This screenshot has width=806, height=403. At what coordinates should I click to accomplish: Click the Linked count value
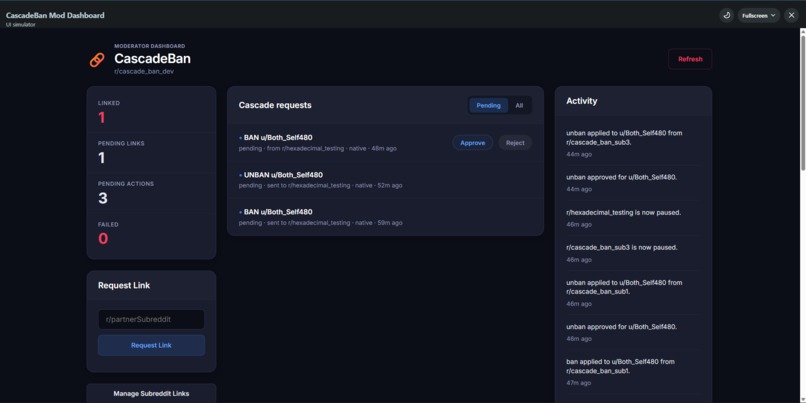pyautogui.click(x=102, y=118)
